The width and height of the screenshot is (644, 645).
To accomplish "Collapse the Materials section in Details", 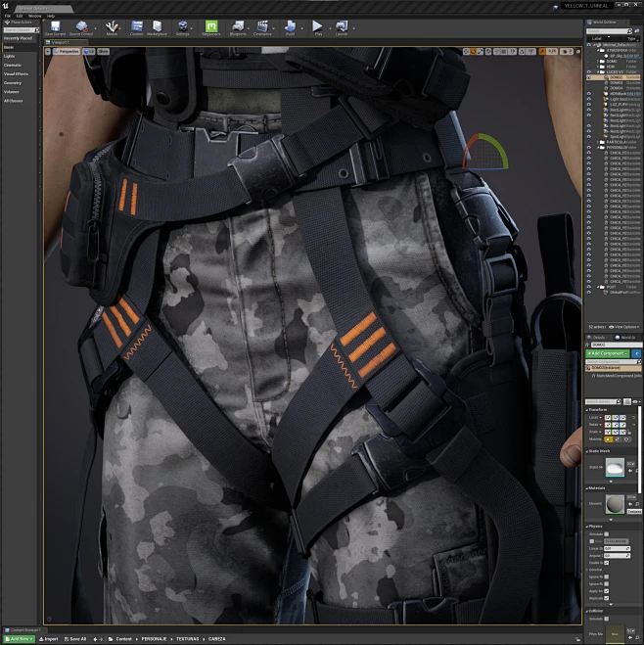I will tap(587, 487).
